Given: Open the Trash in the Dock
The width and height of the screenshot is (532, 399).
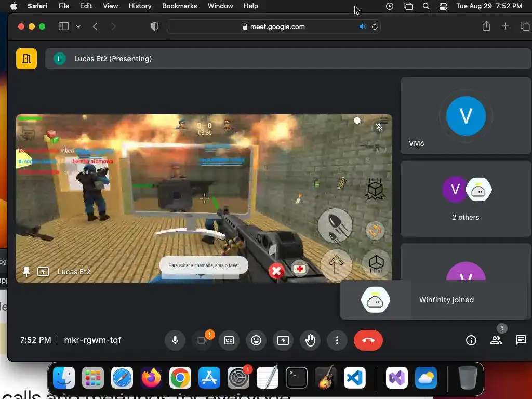Looking at the screenshot, I should click(468, 378).
